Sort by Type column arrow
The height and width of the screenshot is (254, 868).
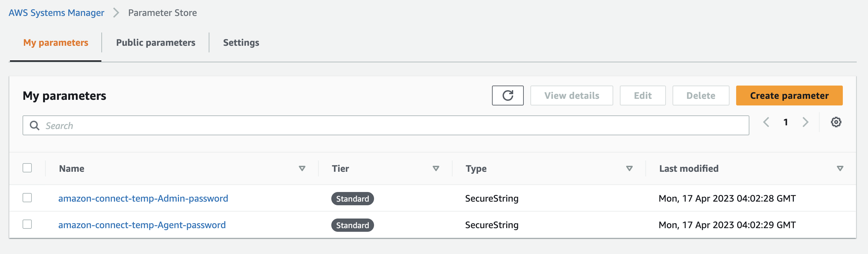[629, 168]
